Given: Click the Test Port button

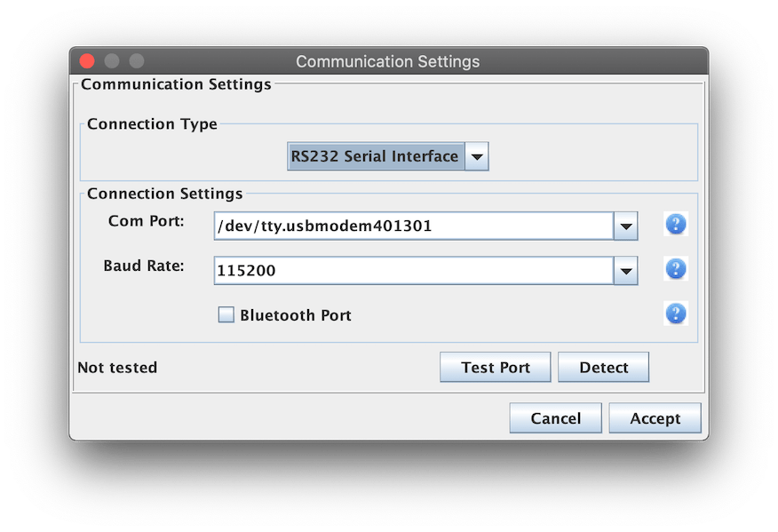Looking at the screenshot, I should (496, 367).
